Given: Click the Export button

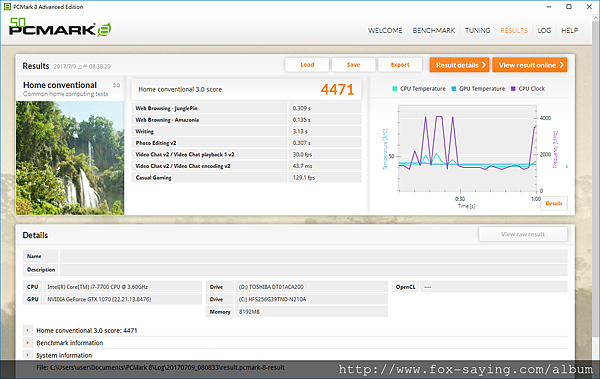Looking at the screenshot, I should click(x=400, y=65).
